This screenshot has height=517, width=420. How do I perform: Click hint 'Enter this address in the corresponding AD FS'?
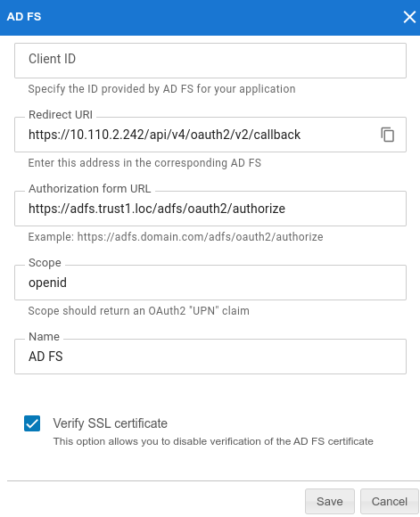144,163
